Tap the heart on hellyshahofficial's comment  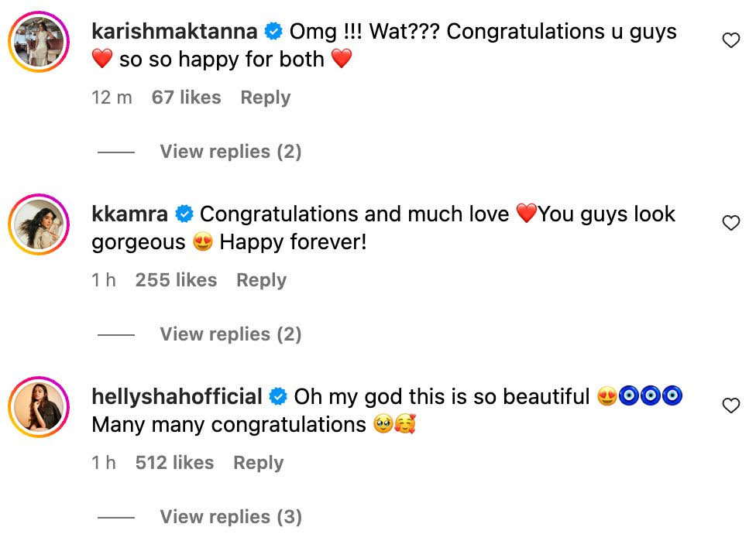coord(730,406)
